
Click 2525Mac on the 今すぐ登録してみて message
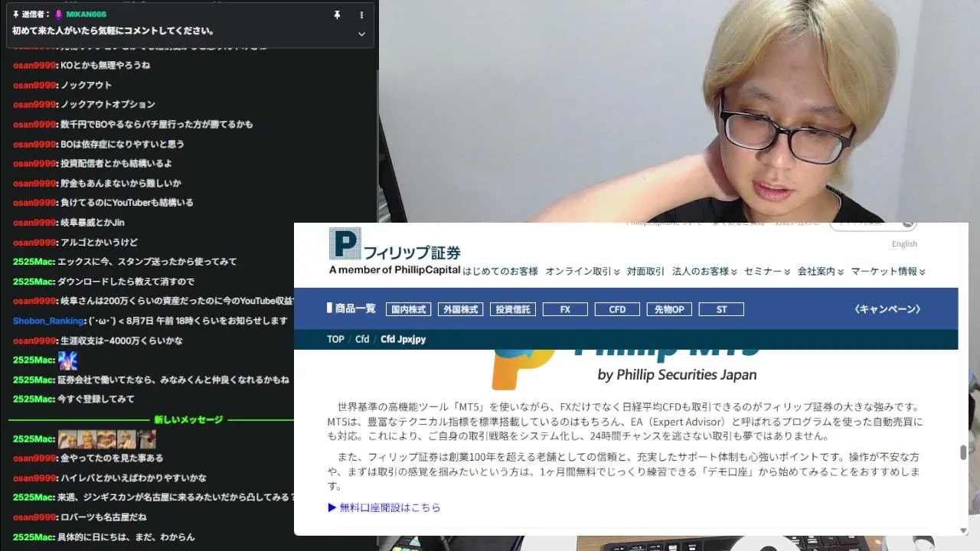pos(34,399)
